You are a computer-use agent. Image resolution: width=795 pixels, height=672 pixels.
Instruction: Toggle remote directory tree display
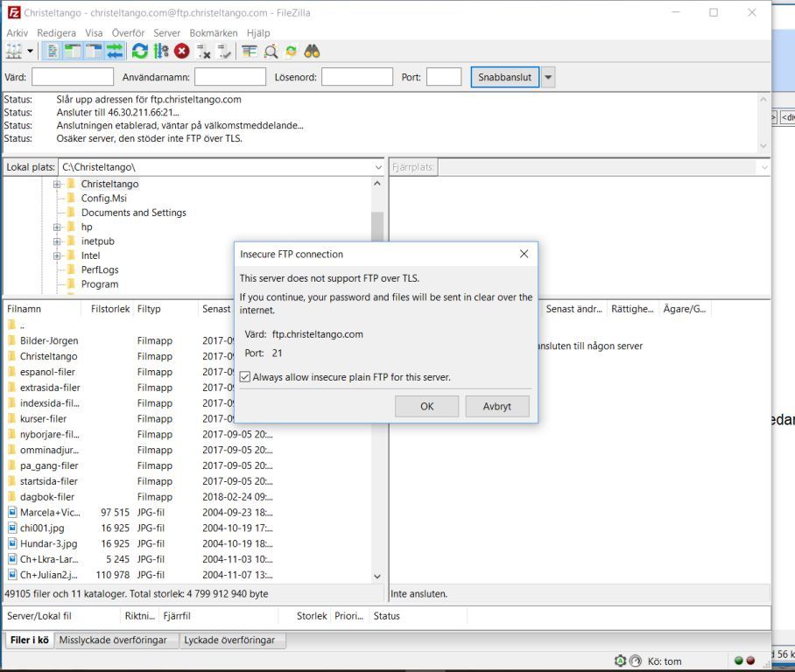coord(94,51)
